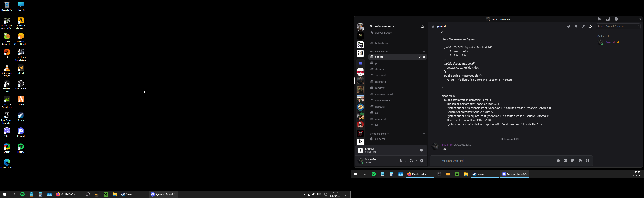The width and height of the screenshot is (644, 198).
Task: Open the Threads icon in channel header
Action: click(x=569, y=26)
